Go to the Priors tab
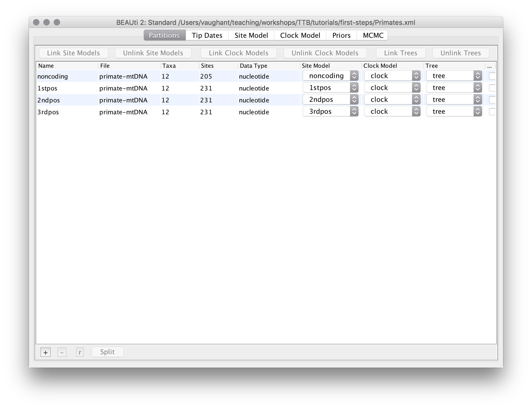Screen dimensions: 532x409 (341, 35)
